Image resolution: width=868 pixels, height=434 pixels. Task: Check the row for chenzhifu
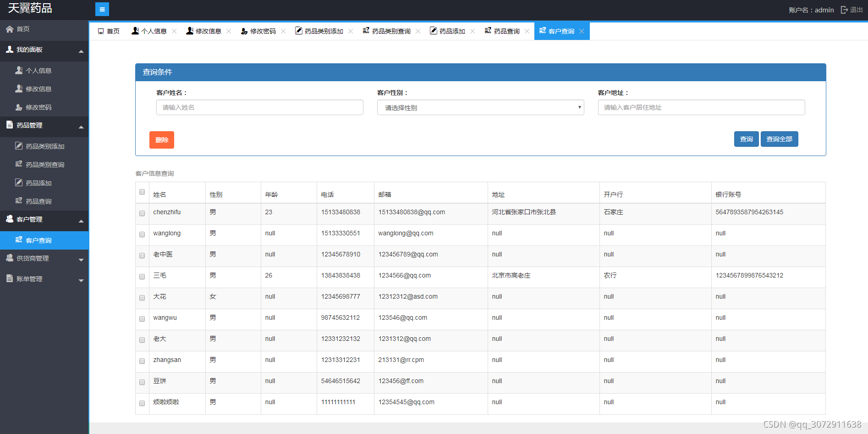click(x=142, y=213)
